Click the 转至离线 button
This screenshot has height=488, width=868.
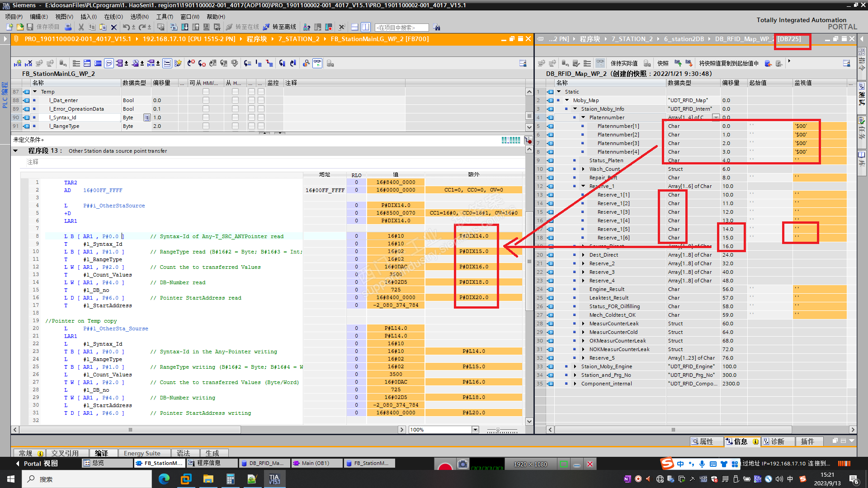(279, 27)
